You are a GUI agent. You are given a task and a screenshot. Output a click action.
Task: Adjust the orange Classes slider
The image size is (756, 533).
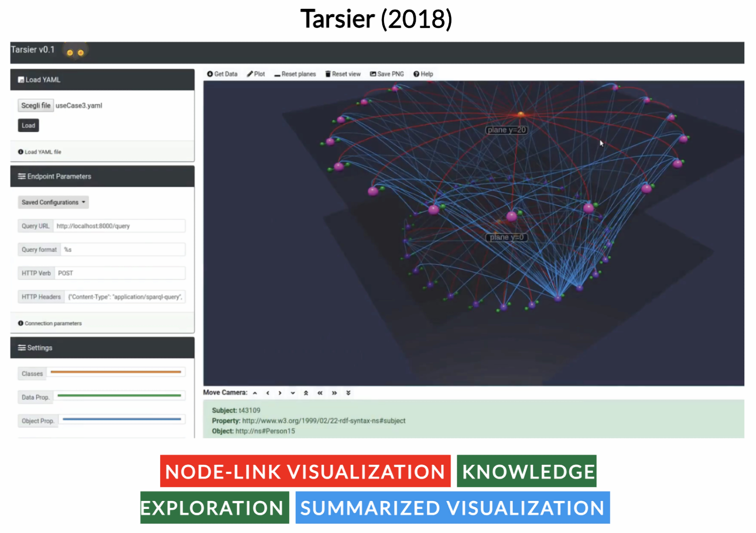pyautogui.click(x=115, y=372)
